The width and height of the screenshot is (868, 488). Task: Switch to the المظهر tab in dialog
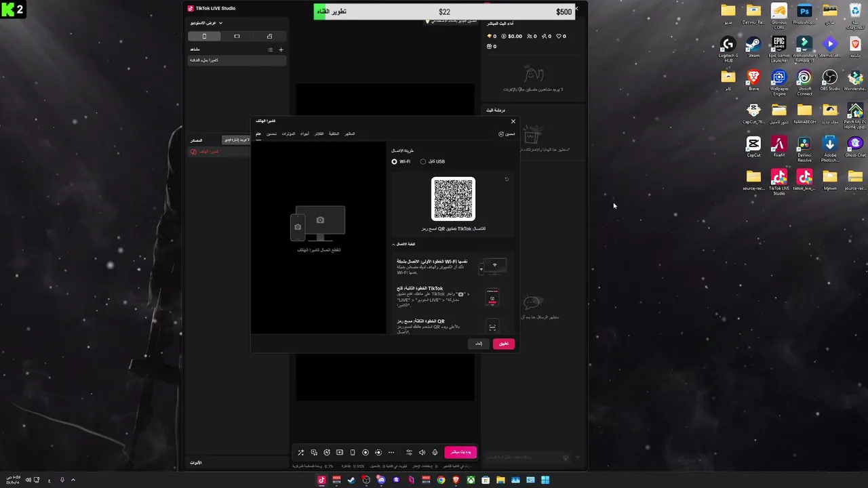pos(350,134)
